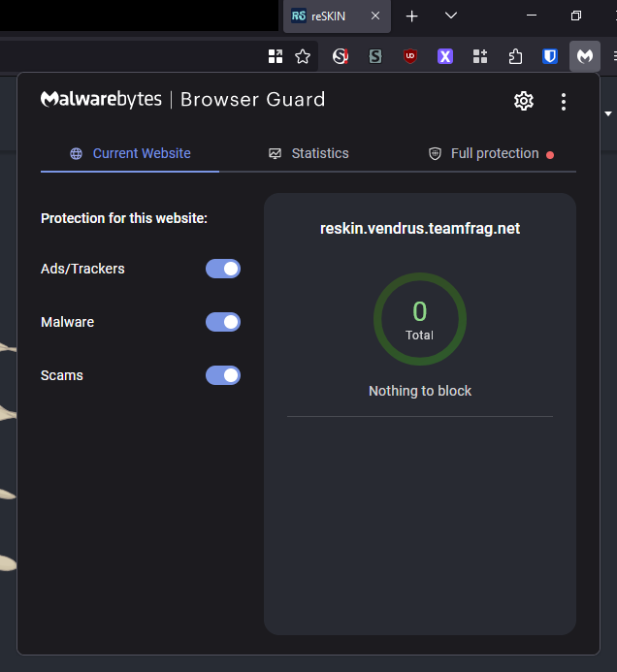Switch to the Current Website tab
This screenshot has width=617, height=672.
(x=130, y=153)
